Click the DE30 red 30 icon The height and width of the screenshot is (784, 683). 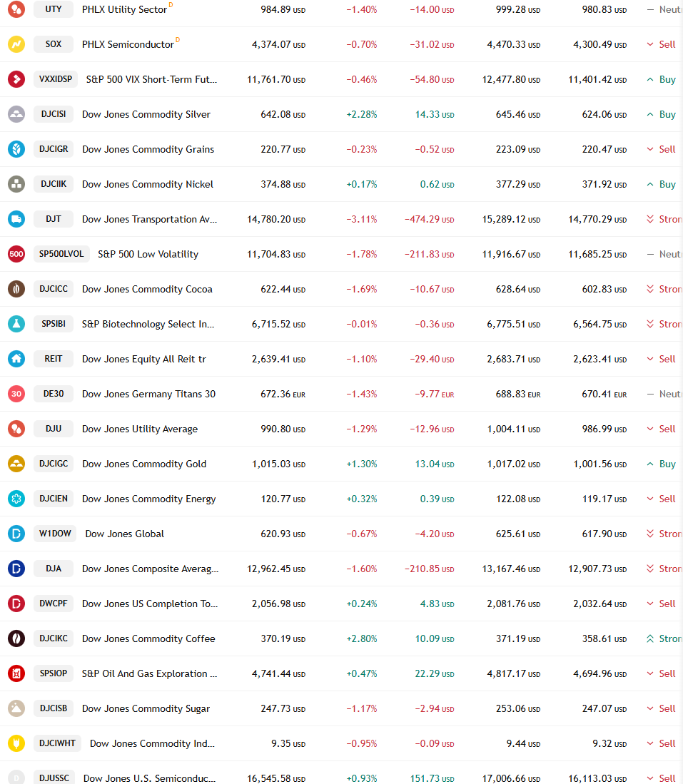point(16,394)
